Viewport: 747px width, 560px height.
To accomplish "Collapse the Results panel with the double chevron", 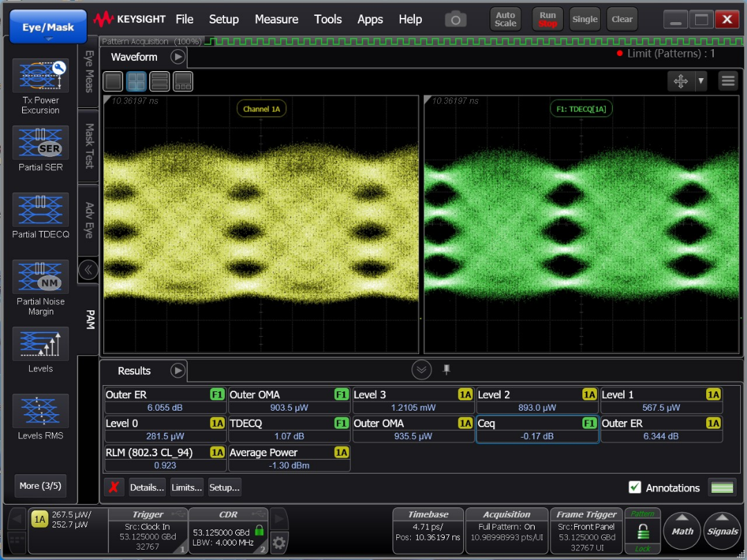I will pos(421,370).
